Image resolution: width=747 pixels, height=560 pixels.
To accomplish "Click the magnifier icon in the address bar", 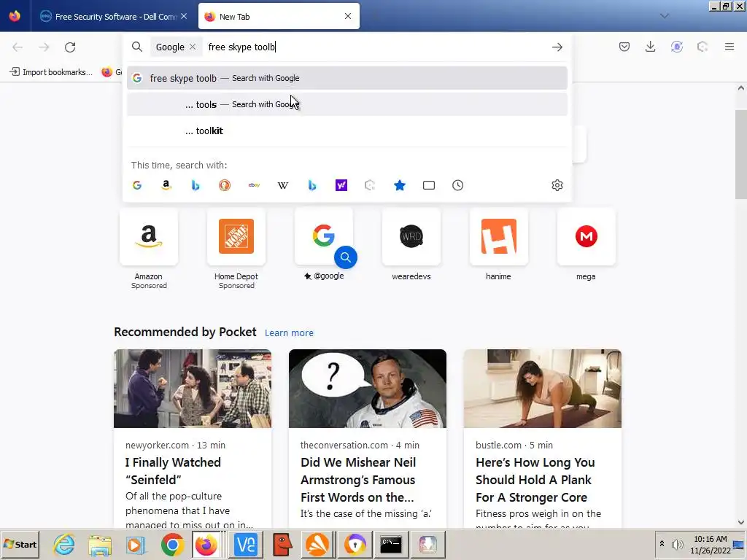I will [136, 47].
